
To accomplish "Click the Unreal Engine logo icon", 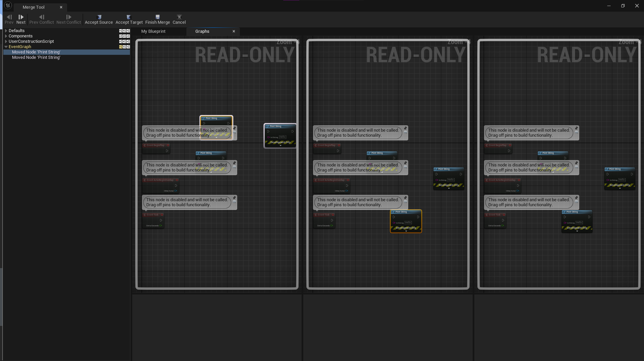I will [8, 6].
